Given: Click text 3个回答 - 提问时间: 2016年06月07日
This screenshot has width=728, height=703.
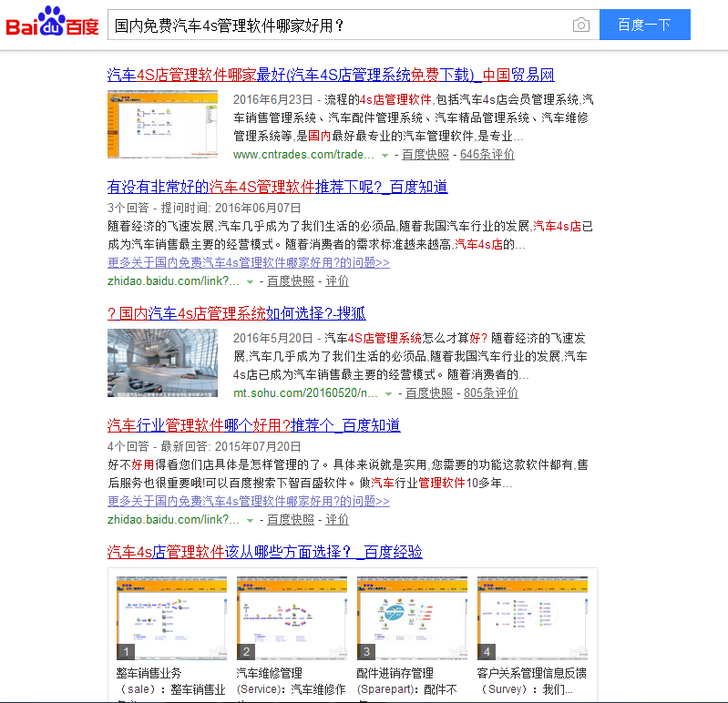Looking at the screenshot, I should point(204,208).
